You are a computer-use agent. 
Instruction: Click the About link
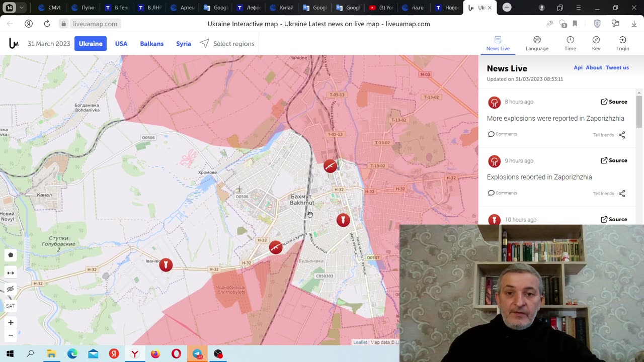pyautogui.click(x=594, y=67)
